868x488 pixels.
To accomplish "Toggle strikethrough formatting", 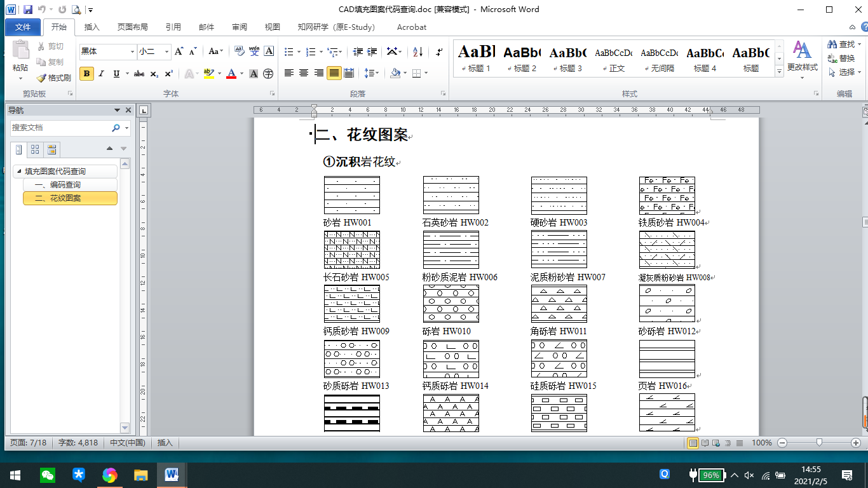I will click(x=139, y=74).
